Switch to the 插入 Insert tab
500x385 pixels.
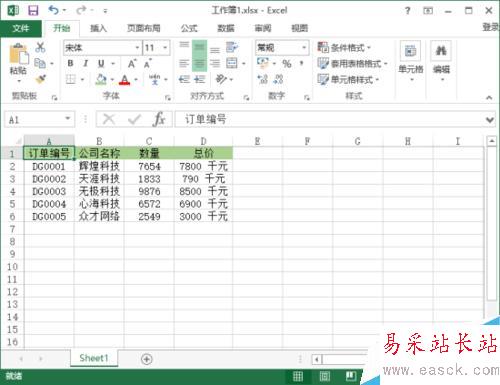(x=98, y=29)
